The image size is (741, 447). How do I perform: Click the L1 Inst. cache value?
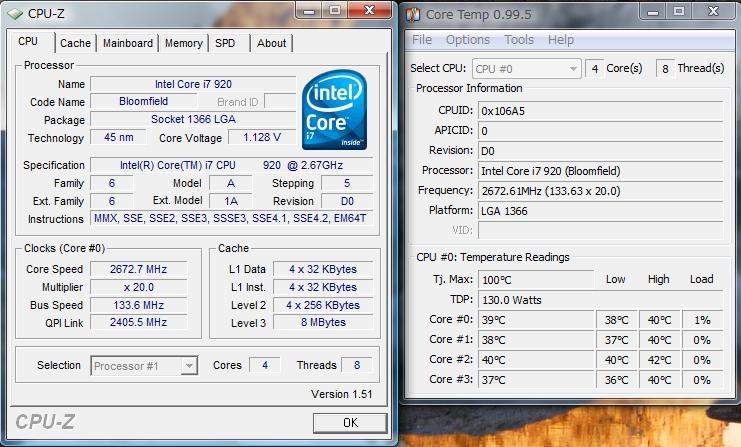(323, 287)
